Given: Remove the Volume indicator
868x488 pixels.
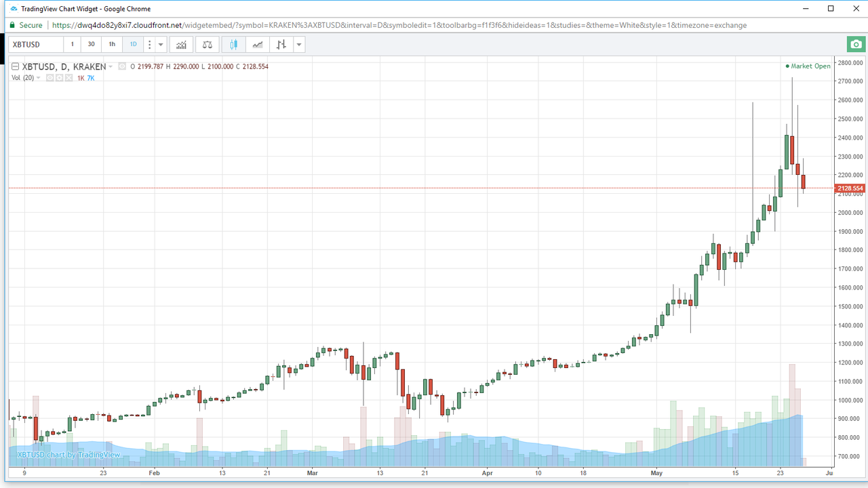Looking at the screenshot, I should pos(68,78).
